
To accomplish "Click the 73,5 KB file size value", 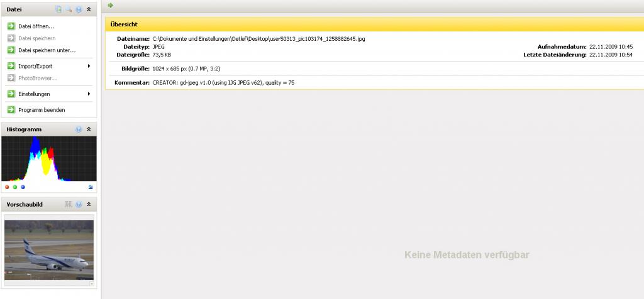I will pyautogui.click(x=162, y=55).
